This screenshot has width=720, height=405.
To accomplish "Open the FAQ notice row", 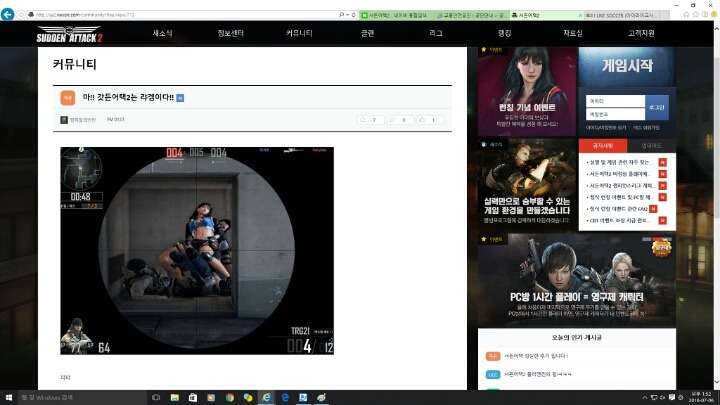I will click(621, 209).
